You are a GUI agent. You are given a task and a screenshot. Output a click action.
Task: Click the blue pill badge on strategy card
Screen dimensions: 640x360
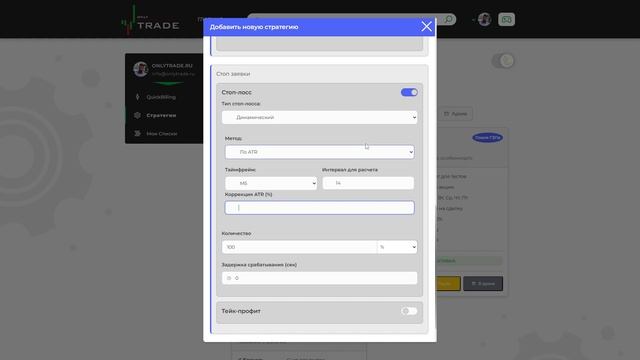(487, 138)
